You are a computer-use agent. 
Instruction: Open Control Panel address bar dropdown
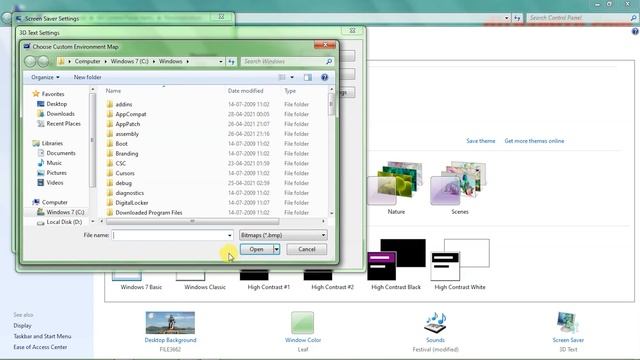tap(507, 18)
